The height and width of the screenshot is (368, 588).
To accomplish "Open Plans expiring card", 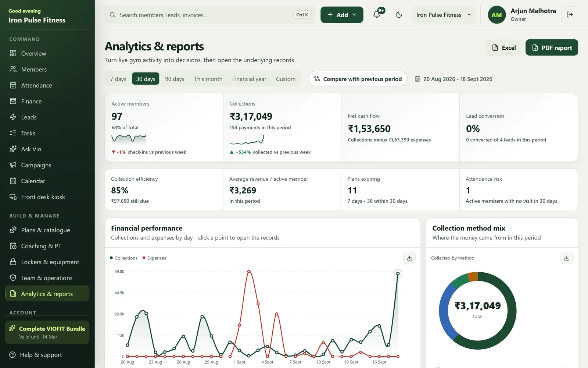I will coord(400,190).
